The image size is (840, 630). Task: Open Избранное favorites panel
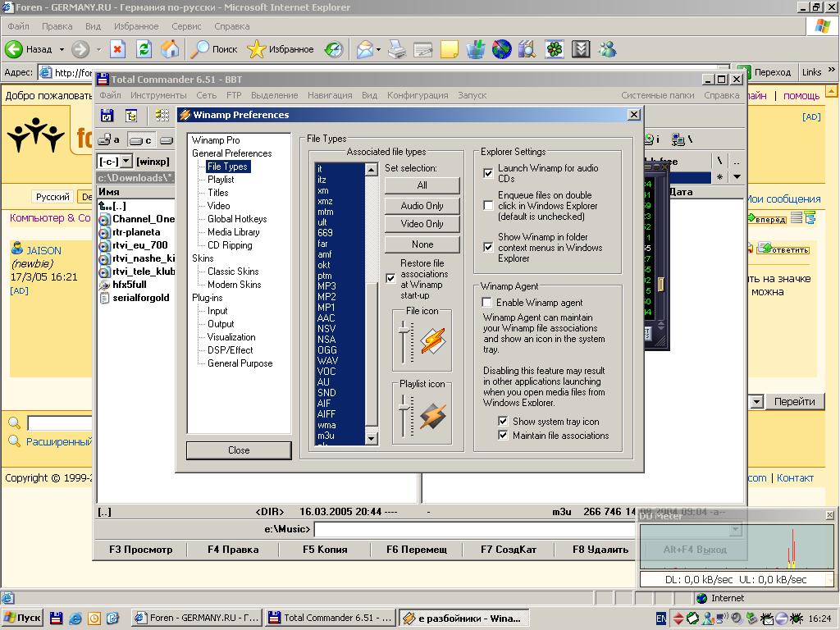pos(281,49)
